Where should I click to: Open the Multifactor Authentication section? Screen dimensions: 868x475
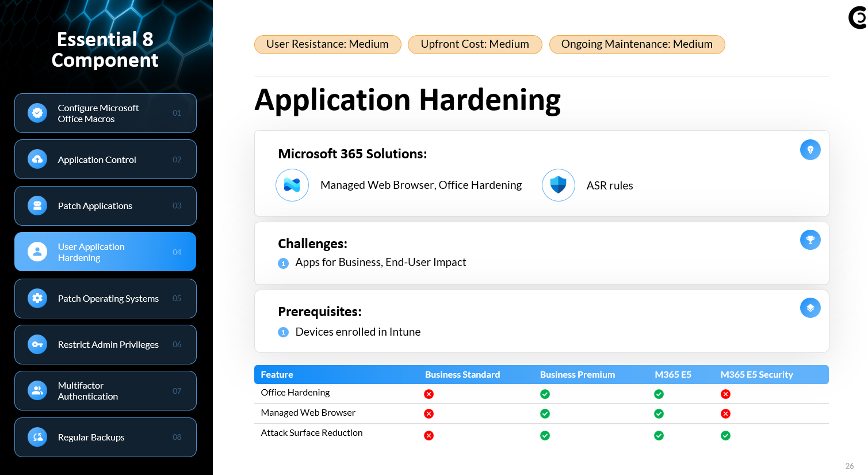[x=105, y=391]
